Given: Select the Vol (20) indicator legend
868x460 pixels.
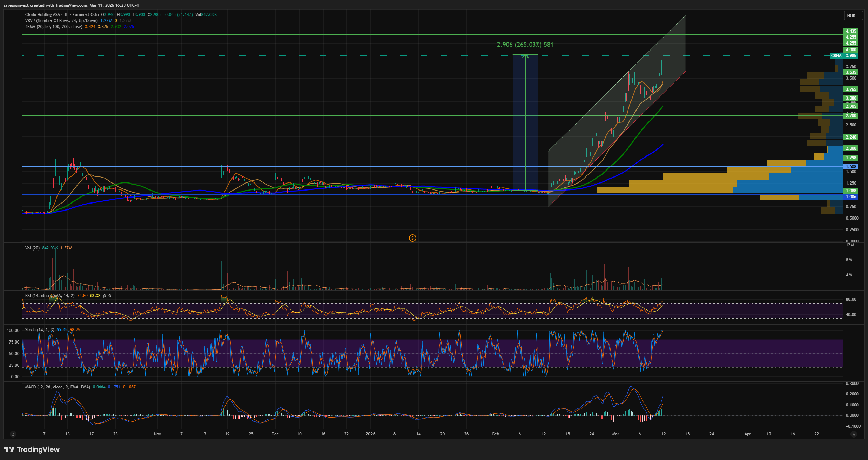Looking at the screenshot, I should coord(32,248).
